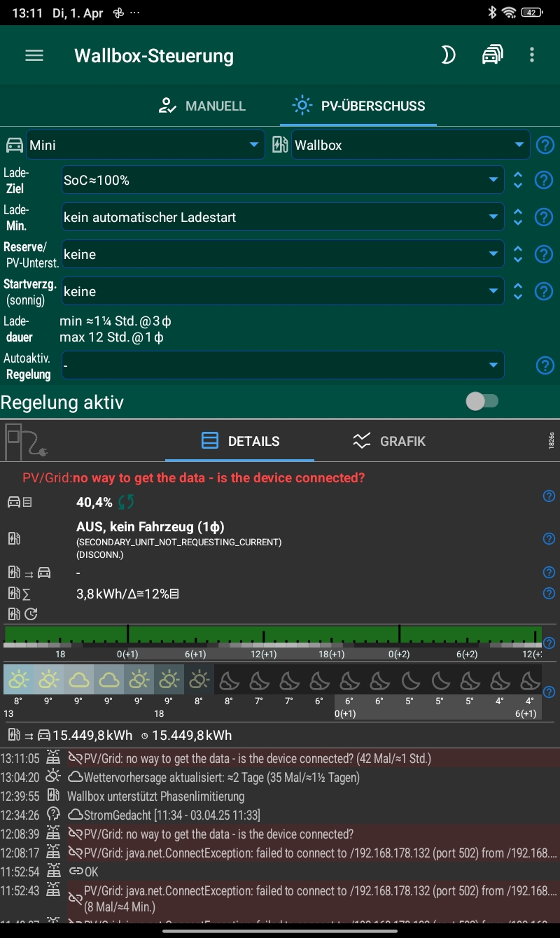Image resolution: width=560 pixels, height=938 pixels.
Task: Refresh SoC via green sync arrows
Action: click(126, 502)
